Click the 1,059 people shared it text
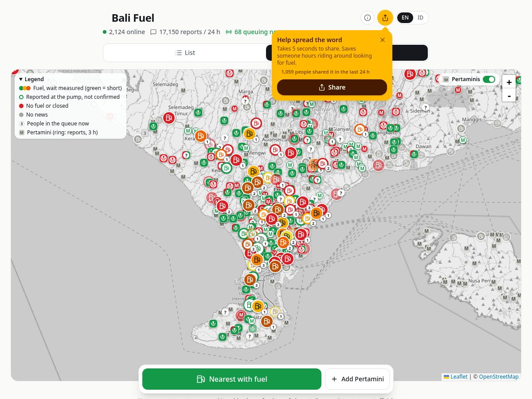This screenshot has width=532, height=399. (325, 72)
